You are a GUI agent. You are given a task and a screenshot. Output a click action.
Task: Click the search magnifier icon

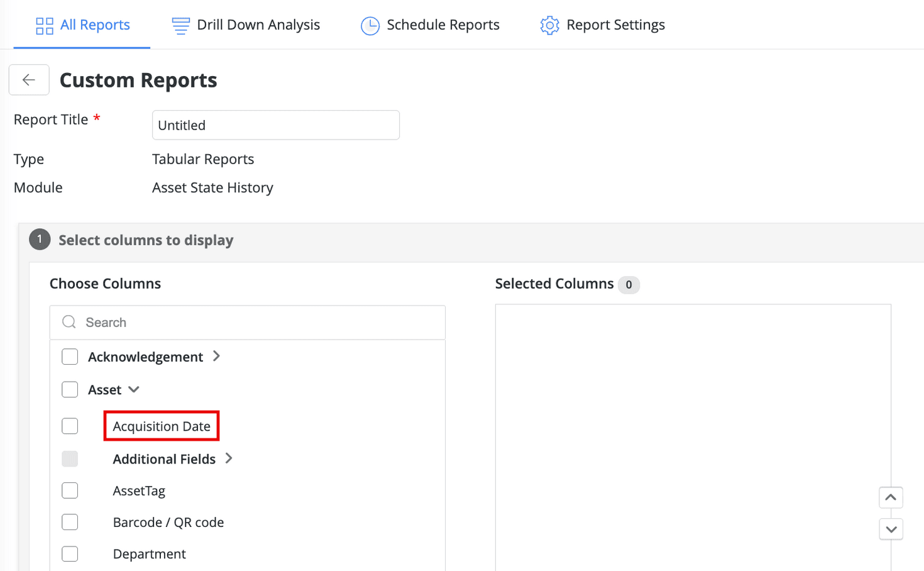(x=69, y=323)
